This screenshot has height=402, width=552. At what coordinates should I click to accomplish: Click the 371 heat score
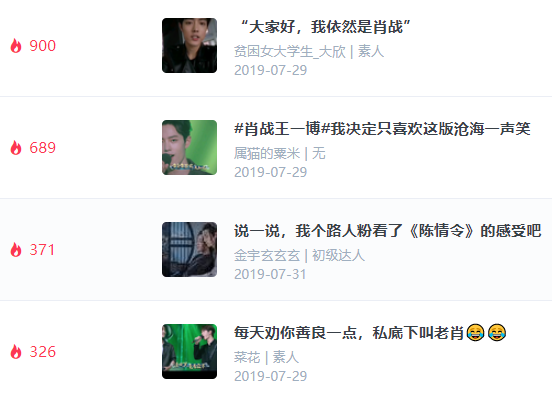[42, 250]
